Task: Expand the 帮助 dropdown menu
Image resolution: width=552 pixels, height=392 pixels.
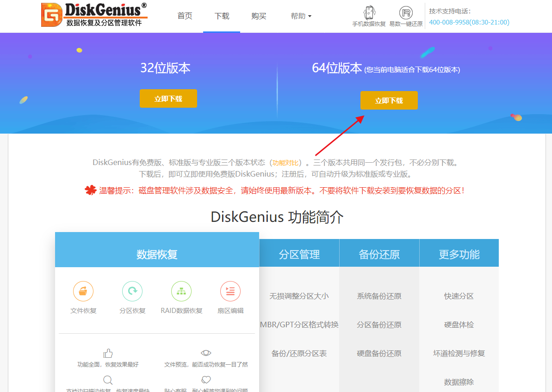Action: (301, 16)
